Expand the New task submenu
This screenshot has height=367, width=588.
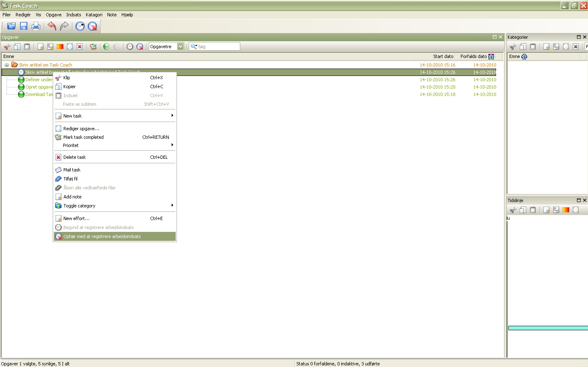tap(114, 116)
